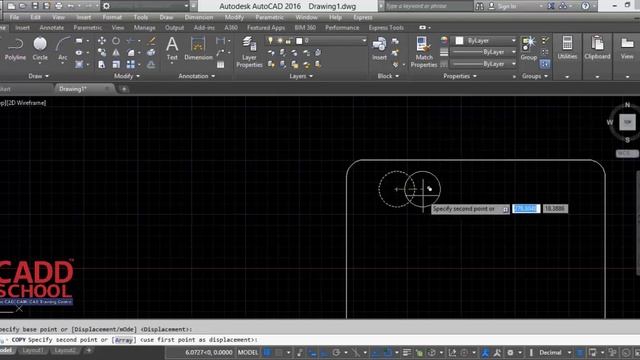Screen dimensions: 640x360
Task: Click the Scale tool in Modify panel
Action: tap(116, 64)
